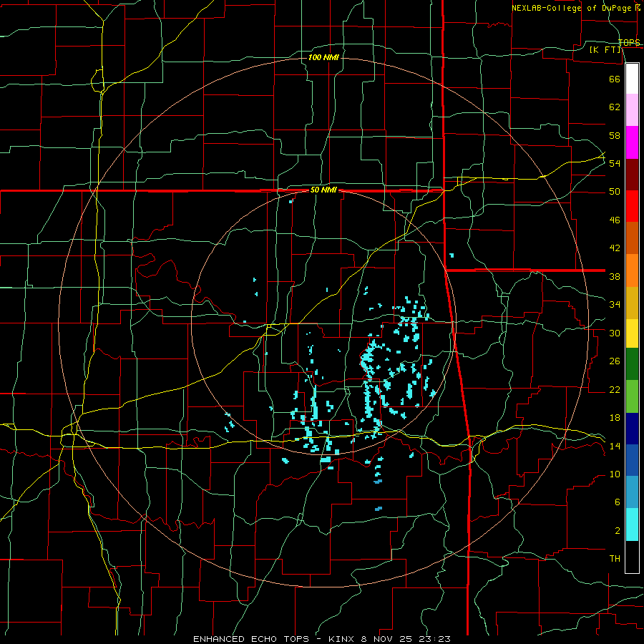Viewport: 644px width, 644px height.
Task: Click the yellow swatch near 30
Action: point(632,333)
